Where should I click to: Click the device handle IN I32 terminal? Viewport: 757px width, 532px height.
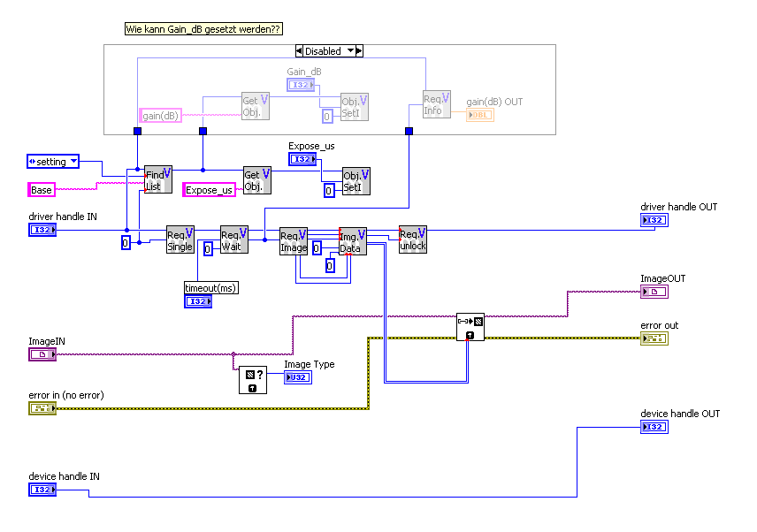(x=42, y=490)
